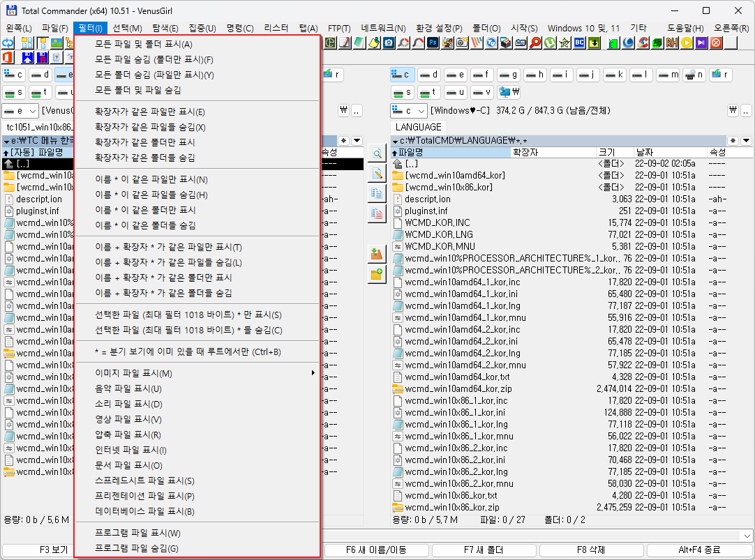
Task: Open Beyond Compare BC toolbar icon
Action: (579, 43)
